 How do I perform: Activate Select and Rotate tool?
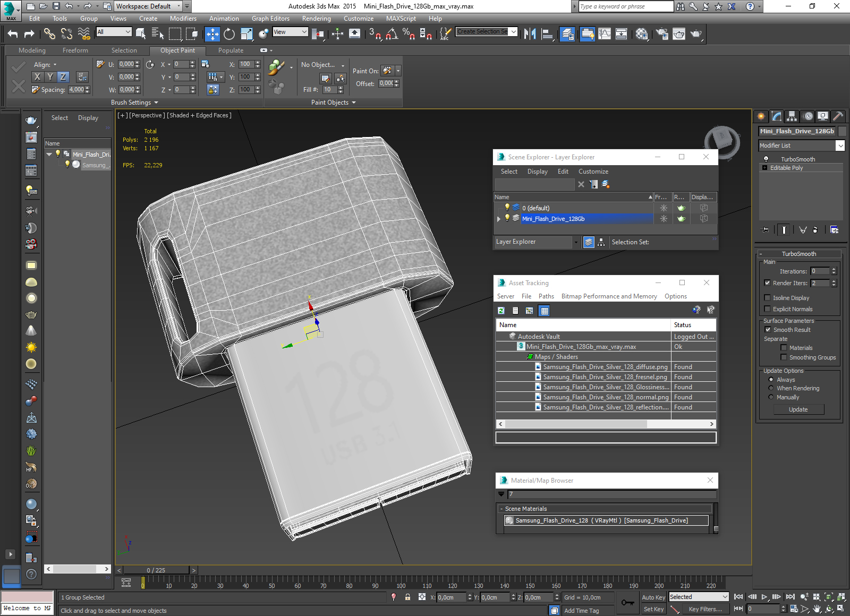229,34
